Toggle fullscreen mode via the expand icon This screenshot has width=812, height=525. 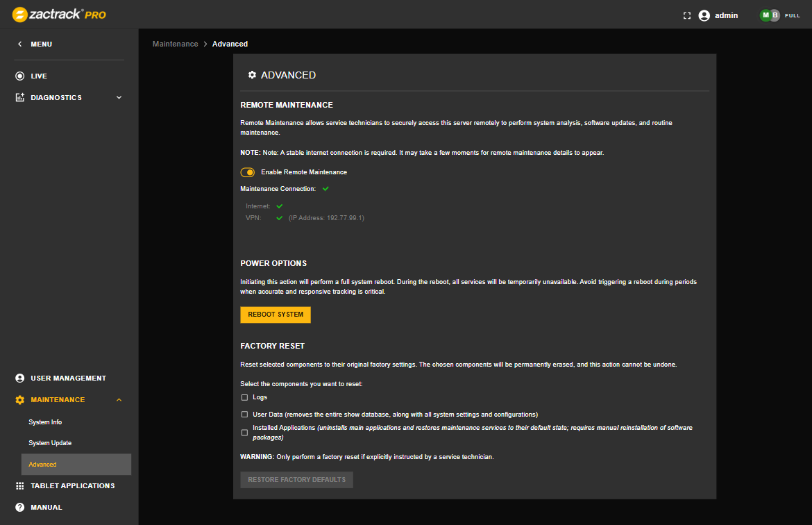(686, 15)
